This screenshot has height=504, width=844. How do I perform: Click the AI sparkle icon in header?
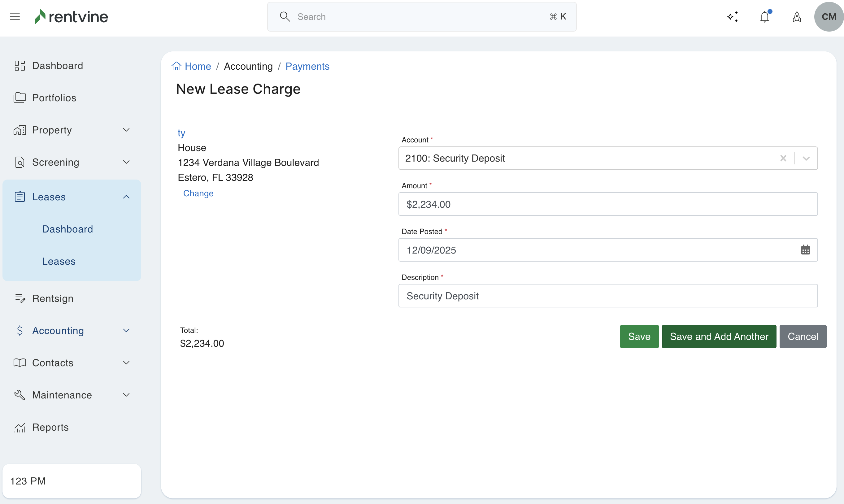tap(733, 17)
